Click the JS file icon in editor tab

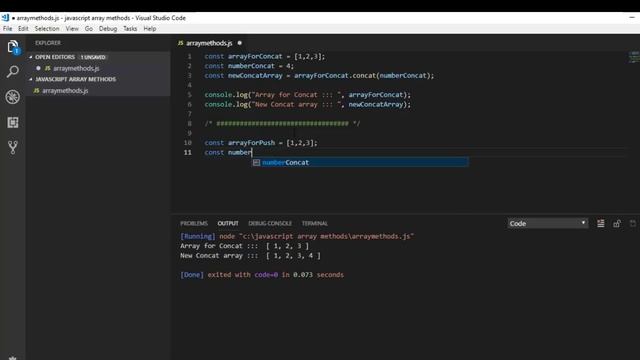180,43
